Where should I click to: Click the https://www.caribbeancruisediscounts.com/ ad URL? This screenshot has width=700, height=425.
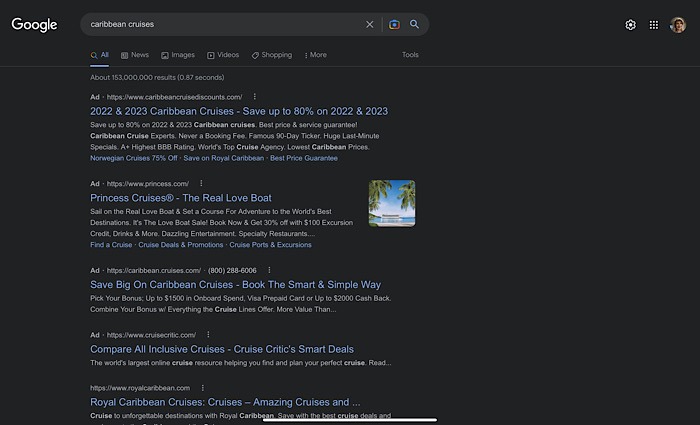coord(175,97)
